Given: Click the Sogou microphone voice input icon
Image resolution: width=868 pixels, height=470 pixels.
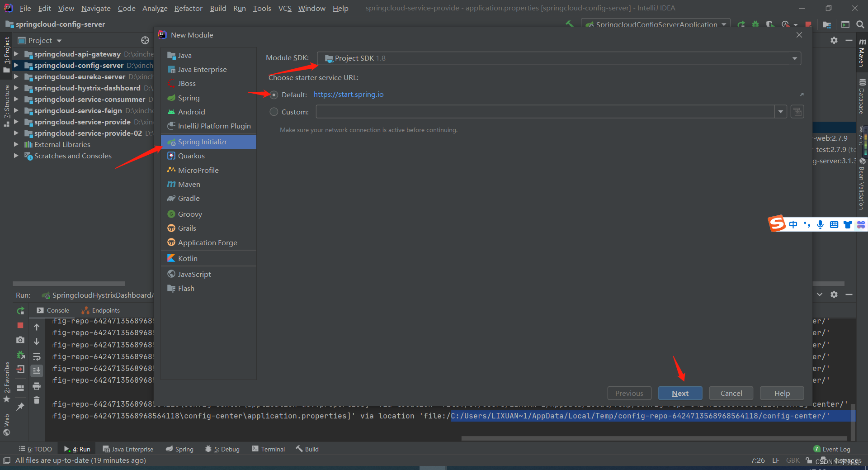Looking at the screenshot, I should pos(820,224).
